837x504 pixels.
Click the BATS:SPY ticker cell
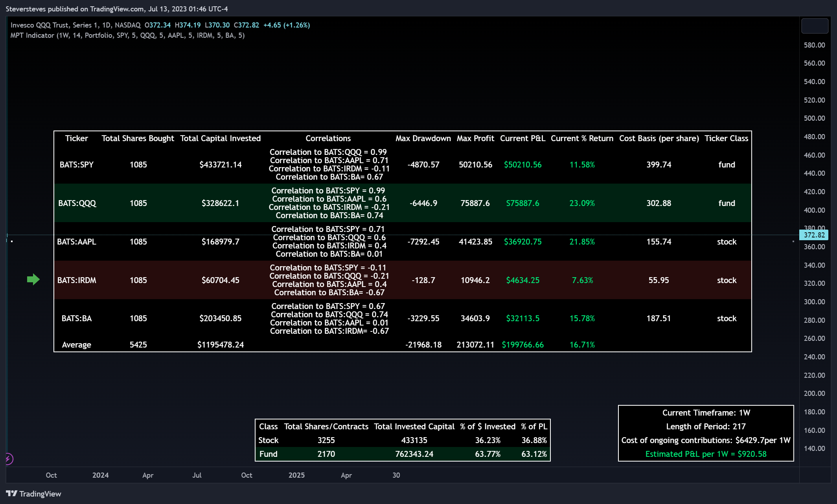77,165
